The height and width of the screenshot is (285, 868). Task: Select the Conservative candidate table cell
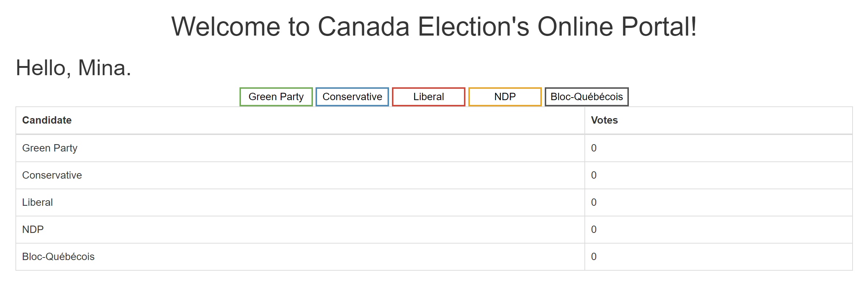(x=300, y=175)
